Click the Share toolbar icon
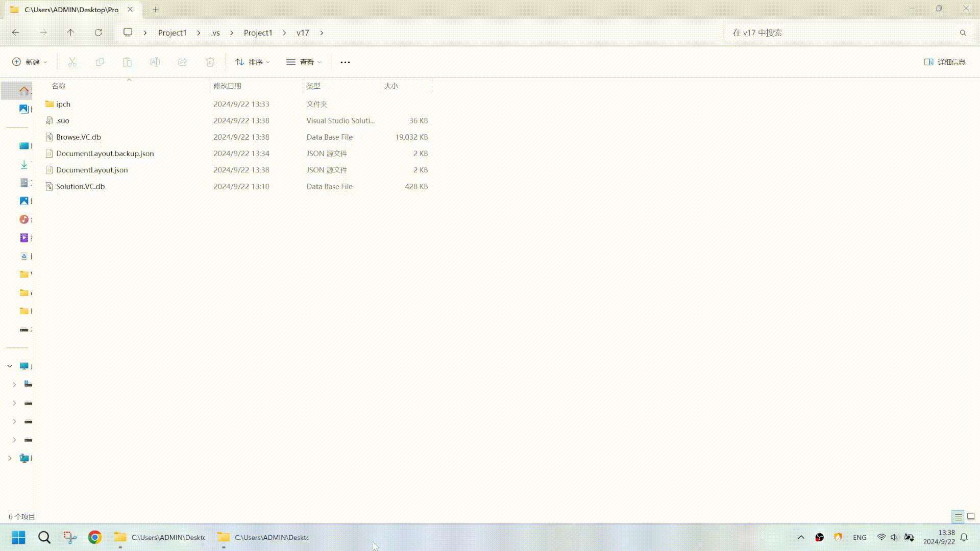Image resolution: width=980 pixels, height=551 pixels. 182,62
